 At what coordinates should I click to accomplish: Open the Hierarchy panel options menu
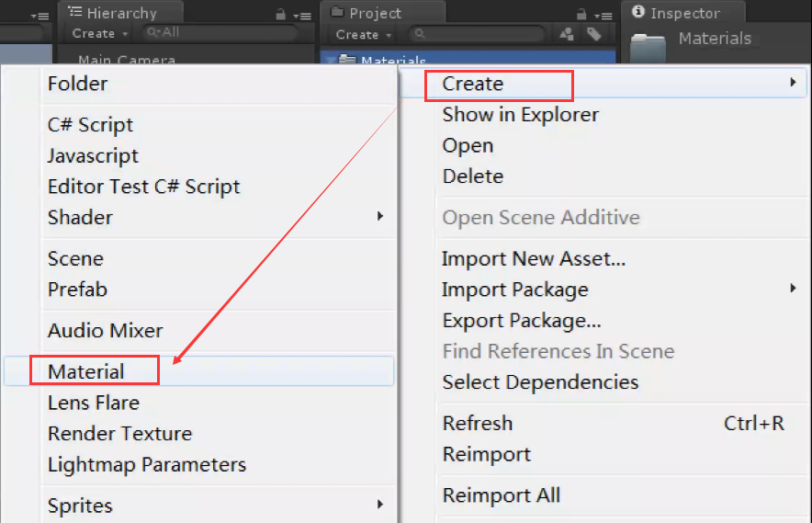(x=302, y=16)
